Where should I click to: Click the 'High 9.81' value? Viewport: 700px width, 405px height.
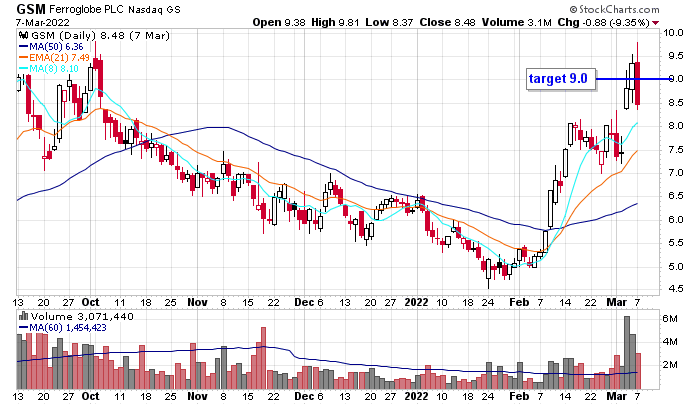[335, 22]
